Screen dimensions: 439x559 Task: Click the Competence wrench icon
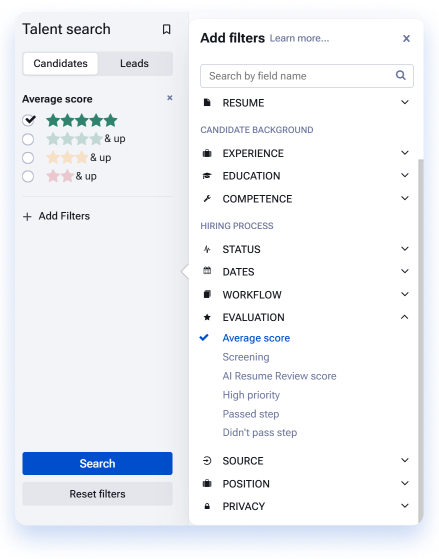(x=207, y=199)
